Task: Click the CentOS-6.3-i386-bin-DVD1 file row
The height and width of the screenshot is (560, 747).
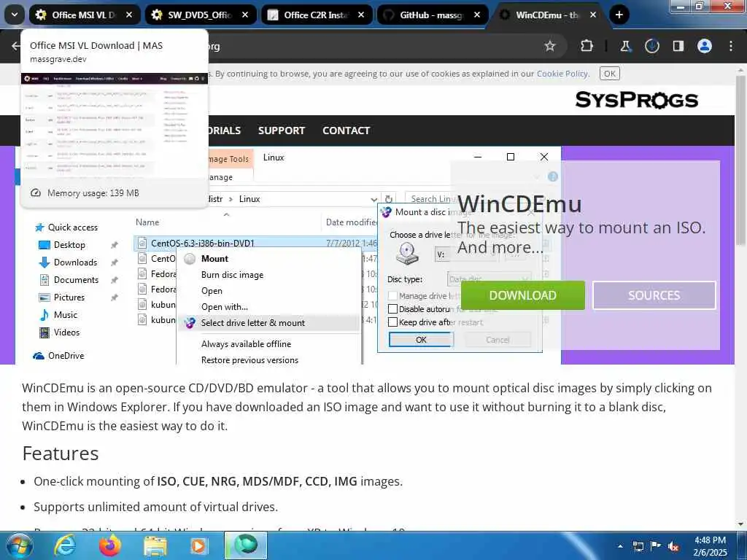Action: click(255, 243)
